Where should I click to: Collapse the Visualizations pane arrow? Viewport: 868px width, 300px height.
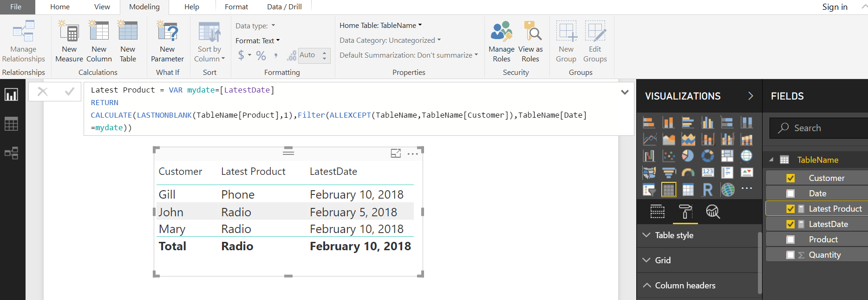[751, 96]
